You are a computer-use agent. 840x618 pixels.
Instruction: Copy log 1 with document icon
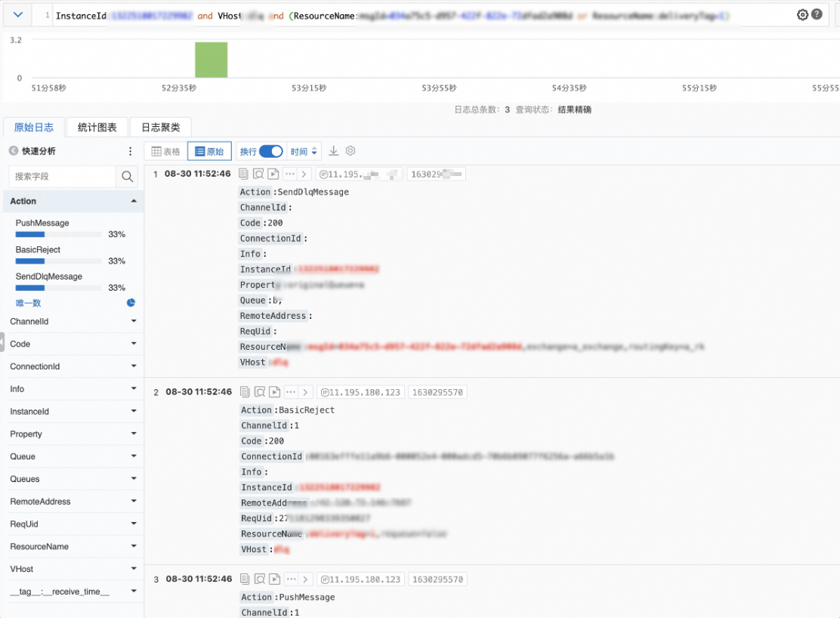coord(243,174)
